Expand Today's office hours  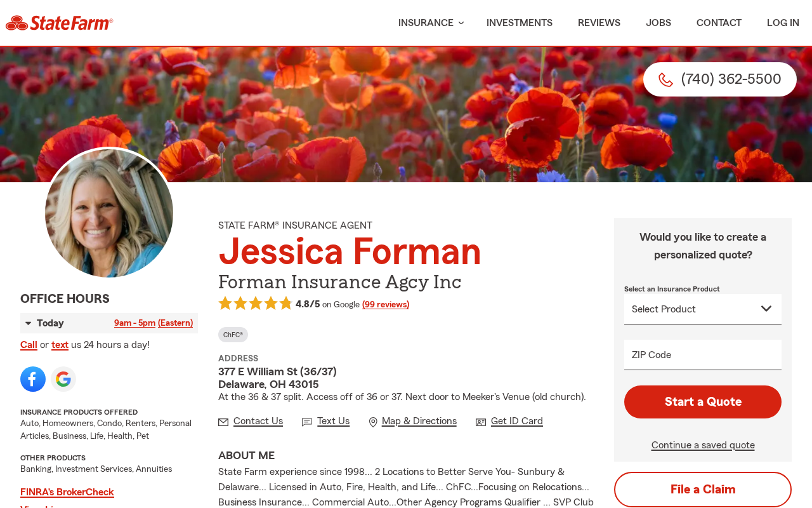[x=109, y=323]
